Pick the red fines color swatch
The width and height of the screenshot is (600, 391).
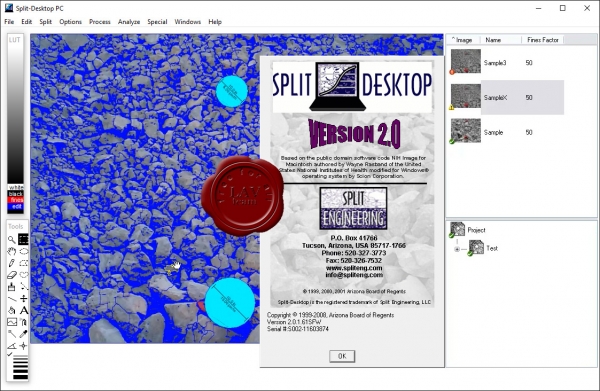click(x=16, y=200)
